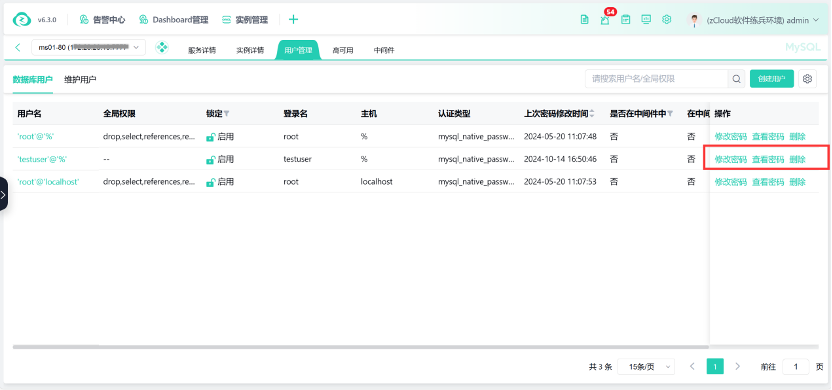Viewport: 832px width, 390px height.
Task: Open Dashboard管理 in top navigation
Action: (x=174, y=20)
